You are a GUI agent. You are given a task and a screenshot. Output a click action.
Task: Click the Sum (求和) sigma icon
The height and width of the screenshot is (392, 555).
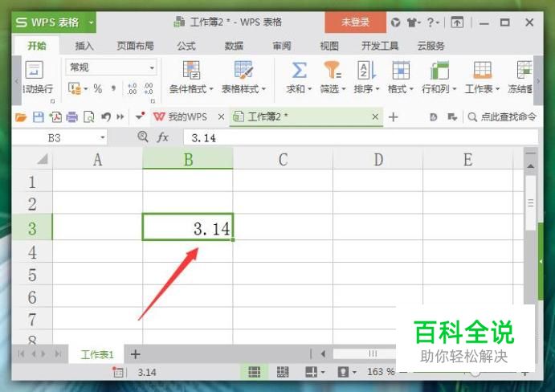299,70
